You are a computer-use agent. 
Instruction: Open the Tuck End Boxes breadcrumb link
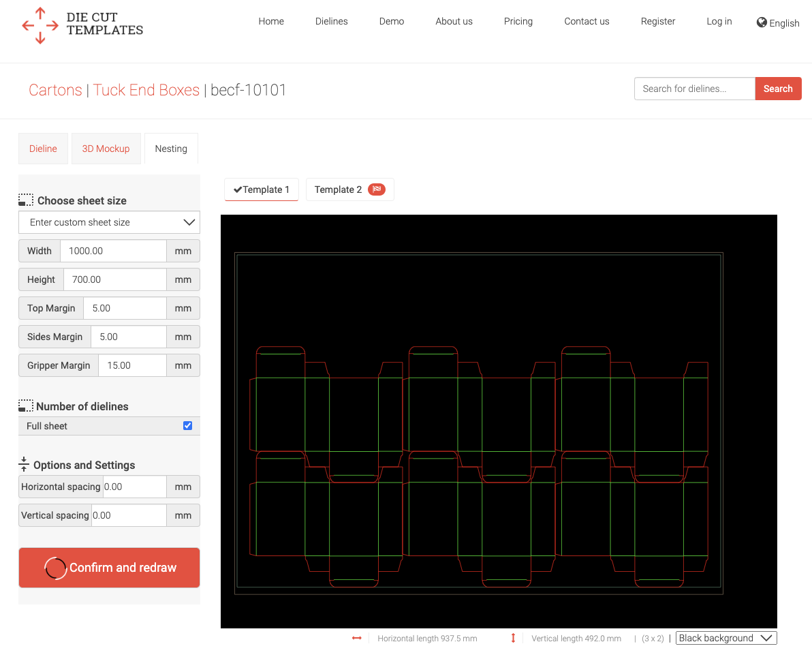(146, 90)
